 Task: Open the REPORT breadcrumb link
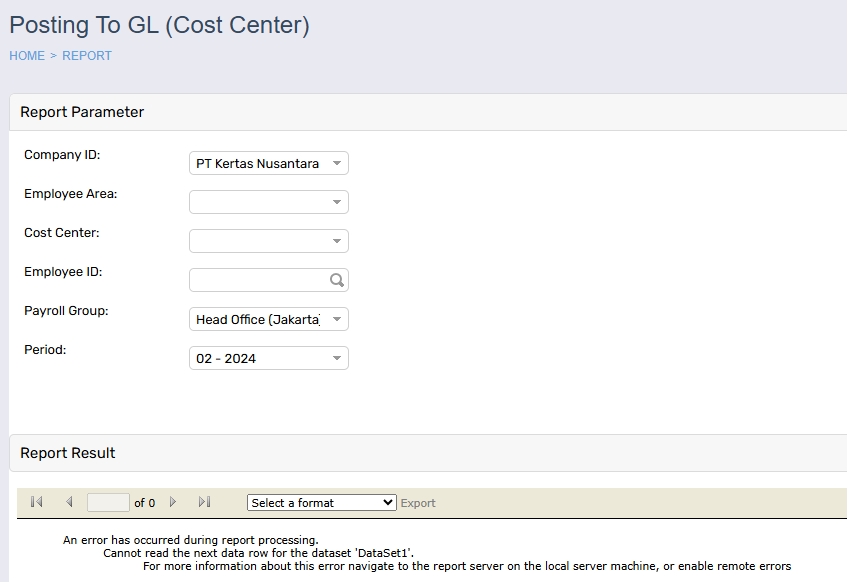point(87,56)
